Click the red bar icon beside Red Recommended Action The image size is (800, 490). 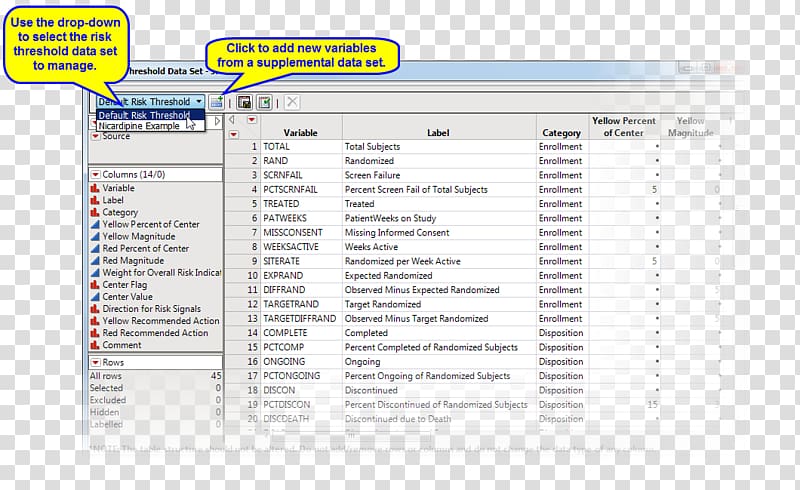click(x=95, y=333)
